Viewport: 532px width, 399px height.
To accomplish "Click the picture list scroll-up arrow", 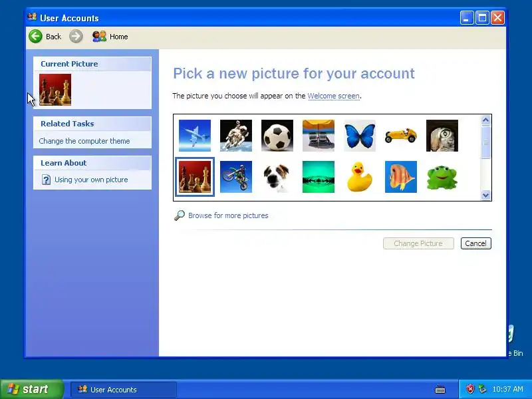I will click(485, 120).
